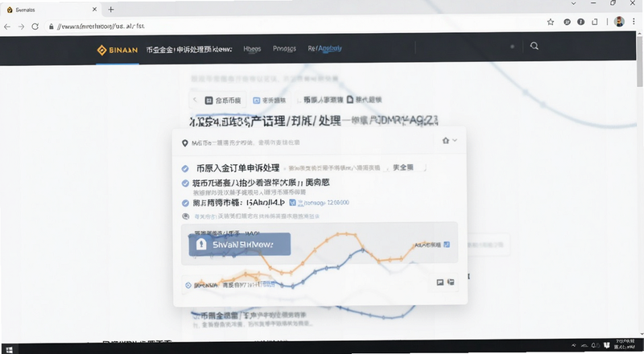Click the 实全额 button in the first row
The height and width of the screenshot is (354, 644).
[403, 167]
